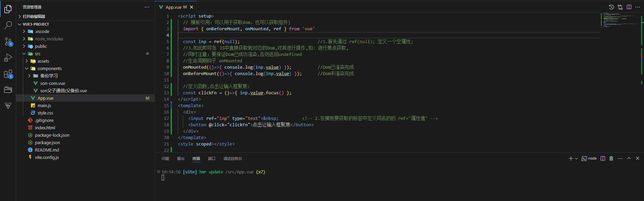
Task: Close the App.vue editor tab
Action: click(192, 7)
